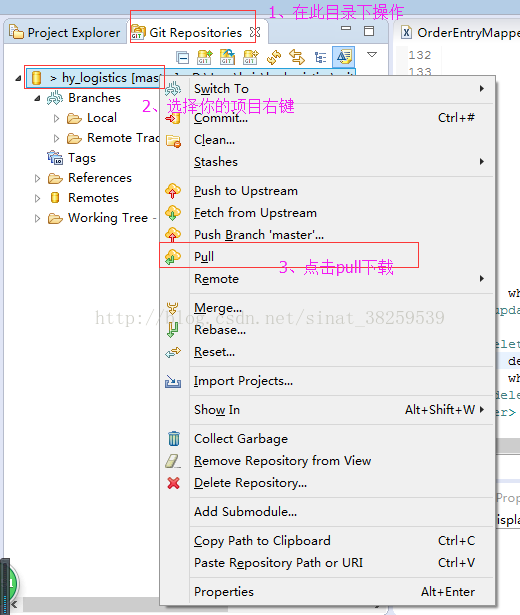Click the Remotes cylinder icon
The width and height of the screenshot is (520, 615).
[55, 198]
